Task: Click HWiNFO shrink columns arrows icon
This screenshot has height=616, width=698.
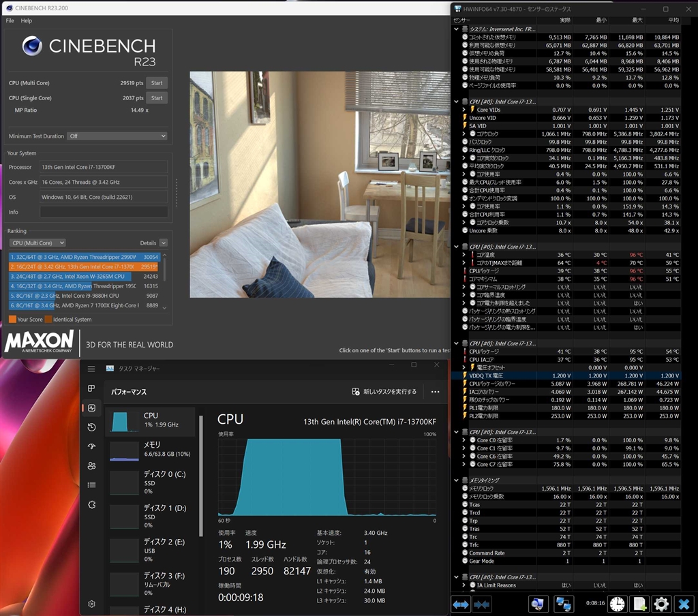Action: point(482,604)
